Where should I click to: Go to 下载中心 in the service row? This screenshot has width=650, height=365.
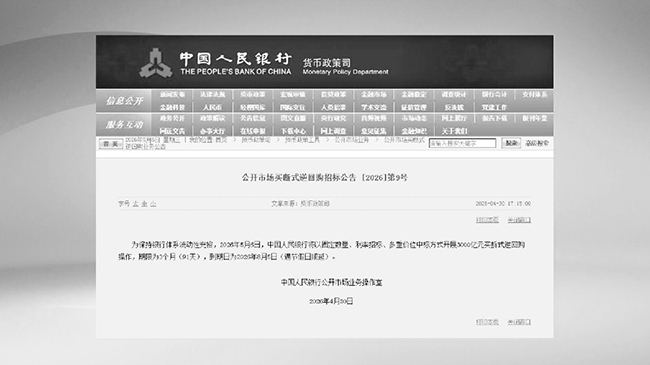pos(293,131)
